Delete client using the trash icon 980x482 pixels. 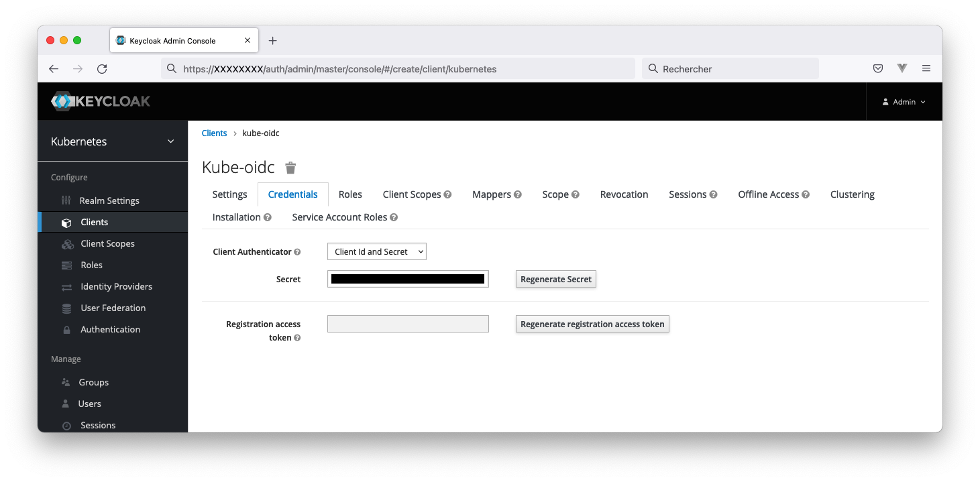pyautogui.click(x=290, y=168)
